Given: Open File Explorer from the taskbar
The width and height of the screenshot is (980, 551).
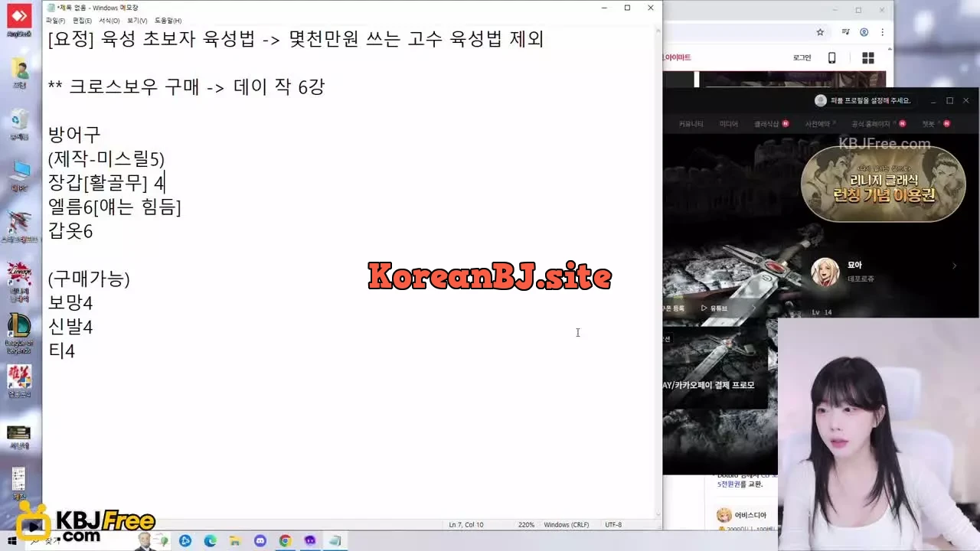Looking at the screenshot, I should 234,541.
